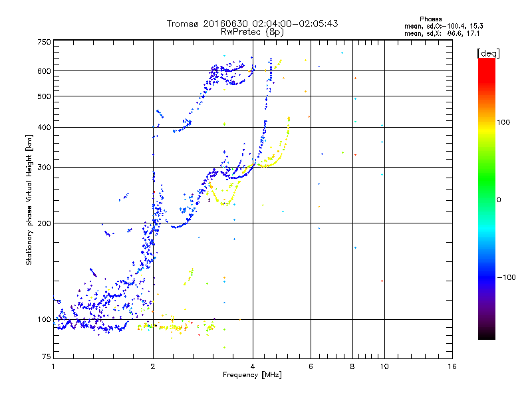Click the y-axis tick label "200"
532x399 pixels.
click(x=44, y=223)
